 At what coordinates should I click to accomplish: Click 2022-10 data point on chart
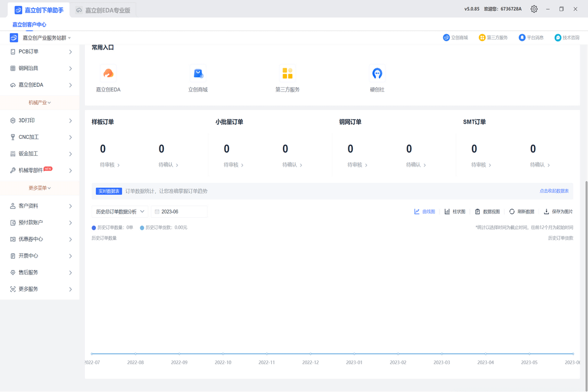click(223, 354)
